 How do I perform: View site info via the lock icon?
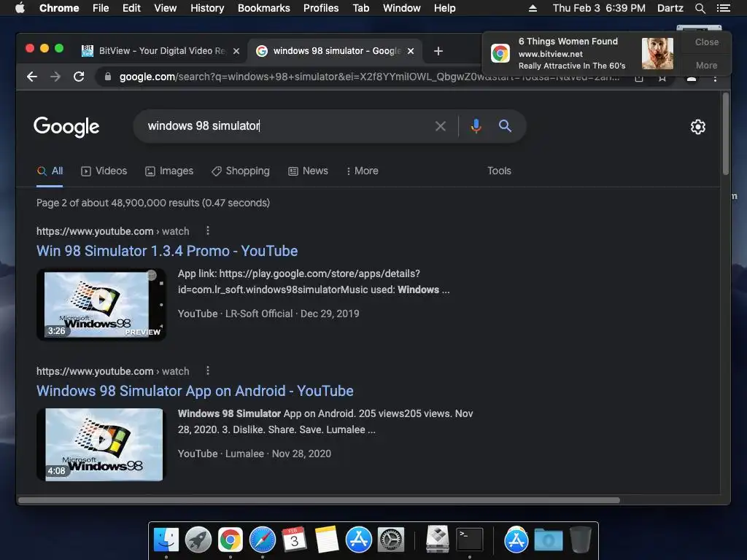point(108,76)
